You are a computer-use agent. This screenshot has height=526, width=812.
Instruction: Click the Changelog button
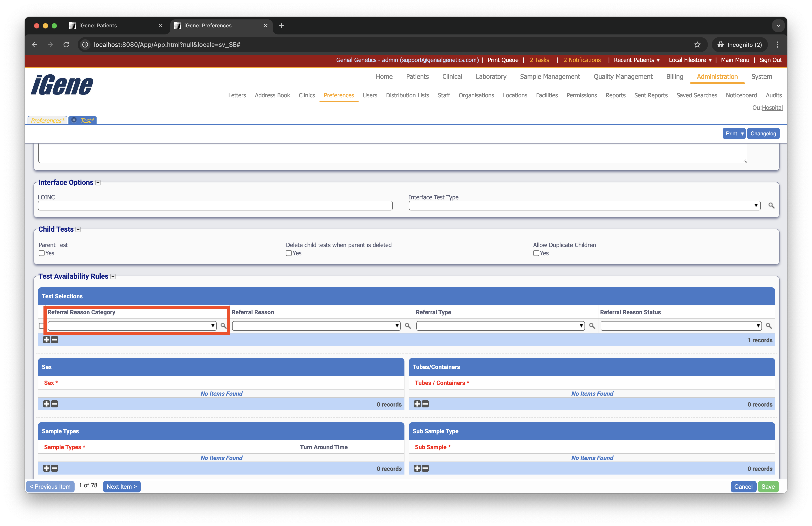[x=763, y=133]
